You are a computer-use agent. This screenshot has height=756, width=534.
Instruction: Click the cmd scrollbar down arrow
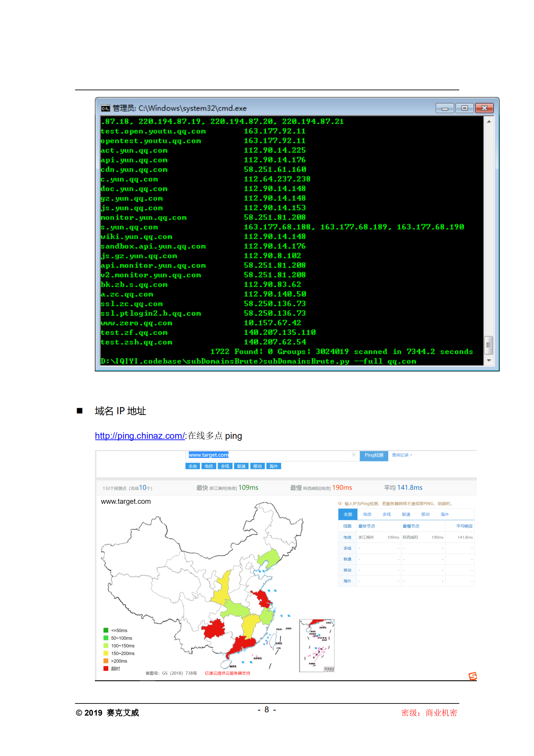click(x=489, y=360)
